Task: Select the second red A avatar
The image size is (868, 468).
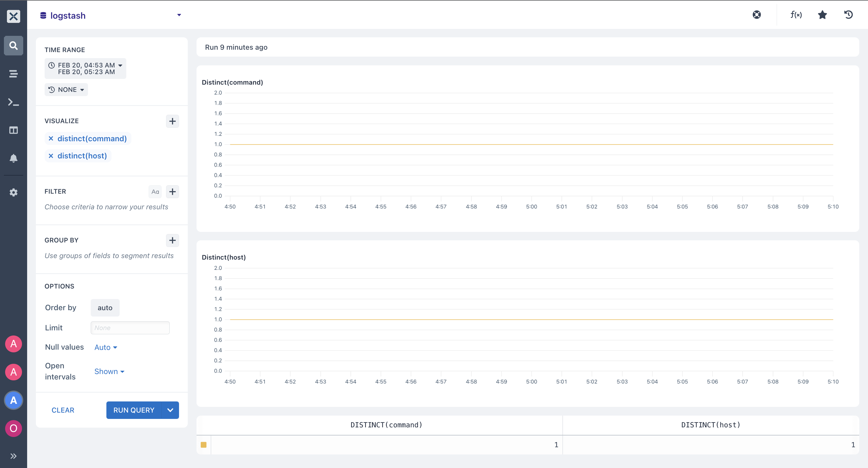Action: point(14,372)
